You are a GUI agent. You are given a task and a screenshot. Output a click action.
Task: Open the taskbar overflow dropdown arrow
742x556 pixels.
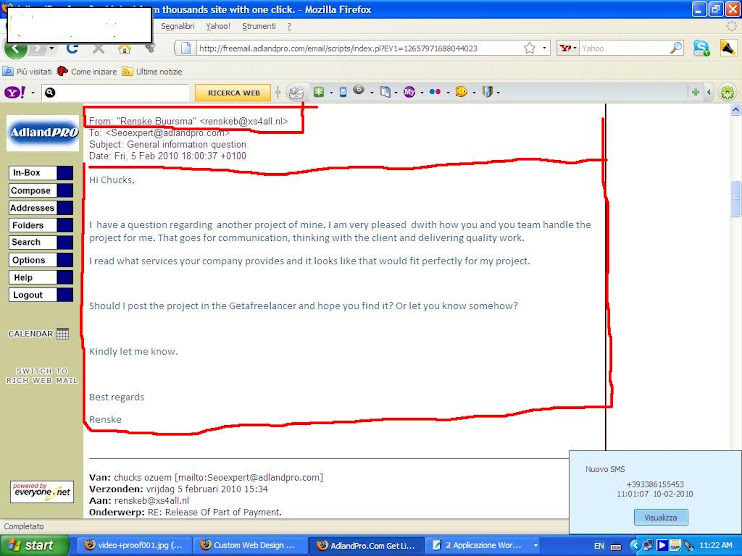(536, 546)
